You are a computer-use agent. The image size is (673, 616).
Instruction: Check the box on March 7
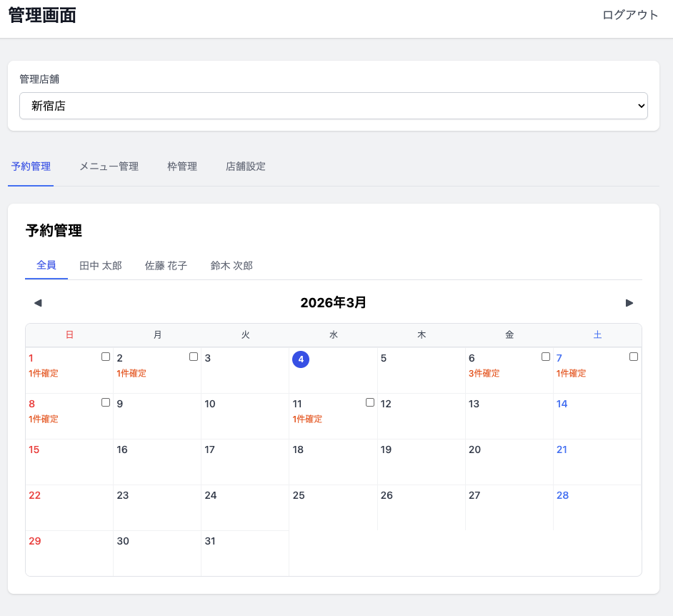click(x=634, y=357)
